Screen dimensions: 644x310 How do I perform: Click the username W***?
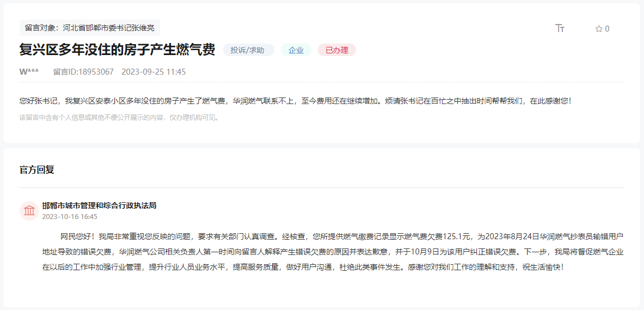coord(29,72)
